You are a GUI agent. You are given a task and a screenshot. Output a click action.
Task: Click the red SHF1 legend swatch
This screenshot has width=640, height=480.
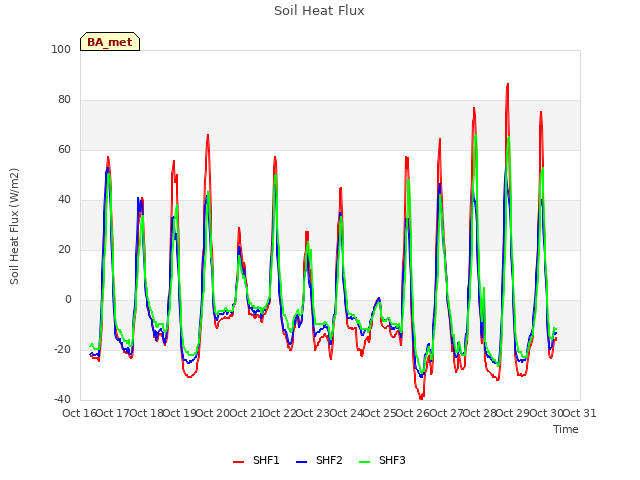pyautogui.click(x=238, y=462)
